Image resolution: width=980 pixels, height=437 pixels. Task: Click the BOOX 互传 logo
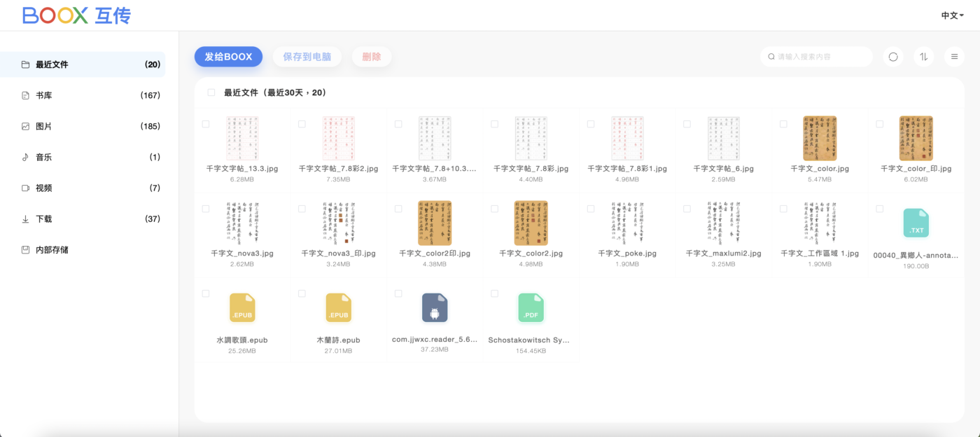tap(77, 15)
